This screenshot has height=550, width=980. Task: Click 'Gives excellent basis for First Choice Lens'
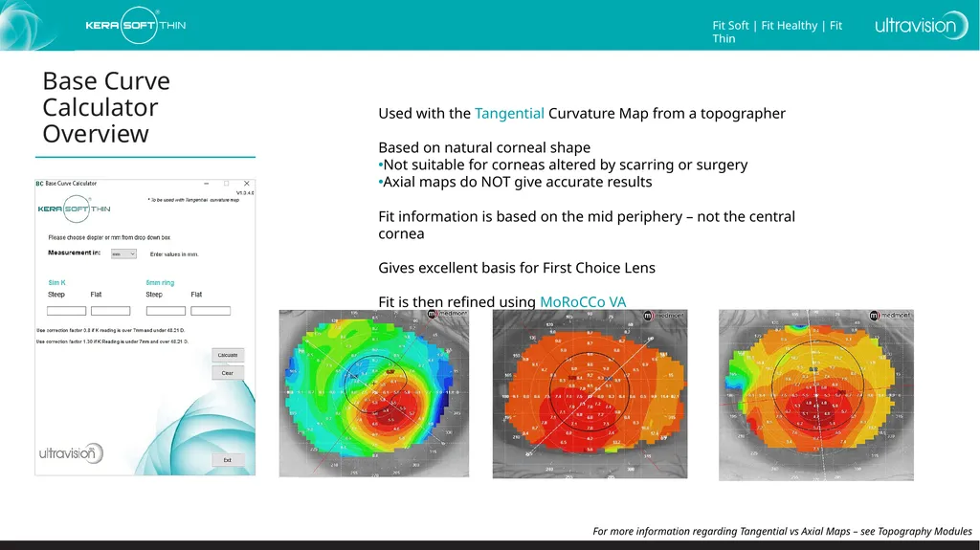517,268
